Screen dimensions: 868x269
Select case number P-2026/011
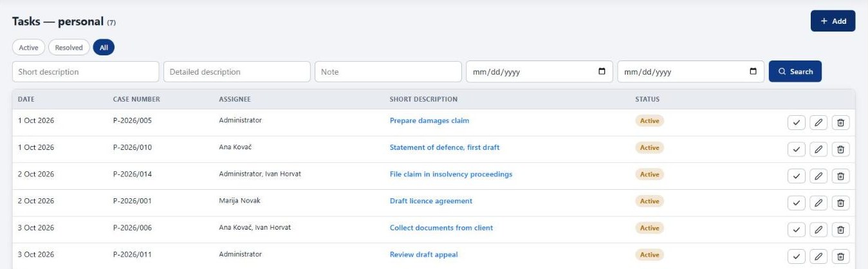(x=133, y=255)
